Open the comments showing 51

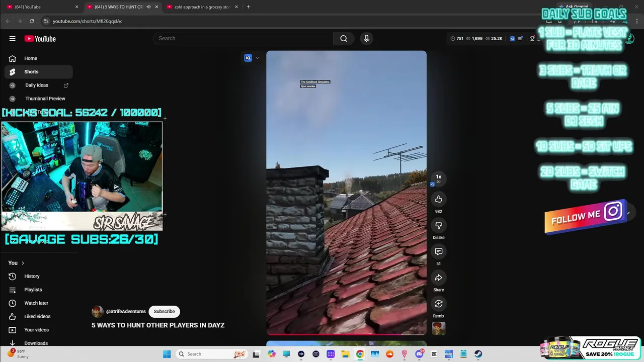click(x=439, y=251)
